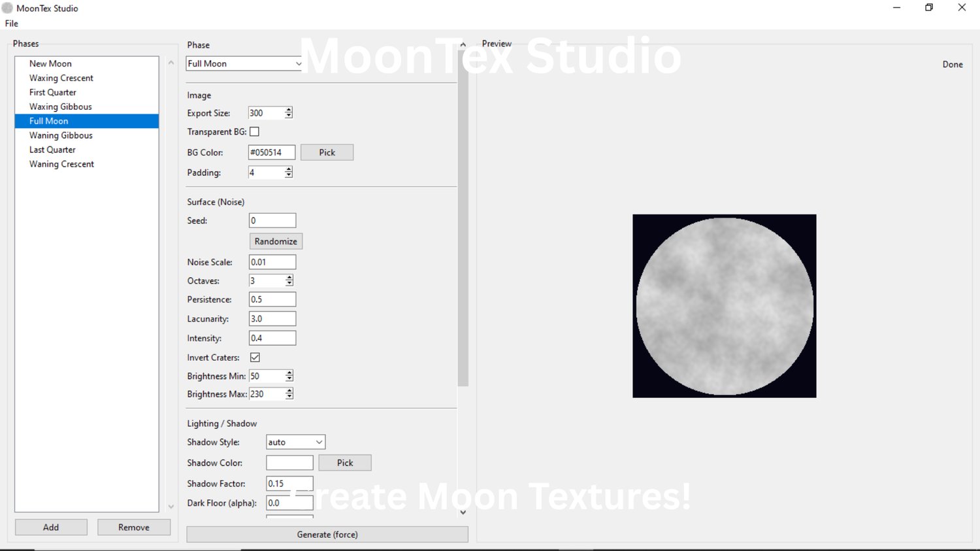Click the Randomize seed button
980x551 pixels.
pyautogui.click(x=276, y=241)
